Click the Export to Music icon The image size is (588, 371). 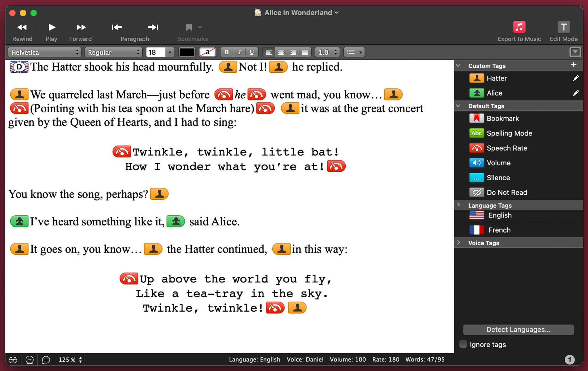pos(519,27)
